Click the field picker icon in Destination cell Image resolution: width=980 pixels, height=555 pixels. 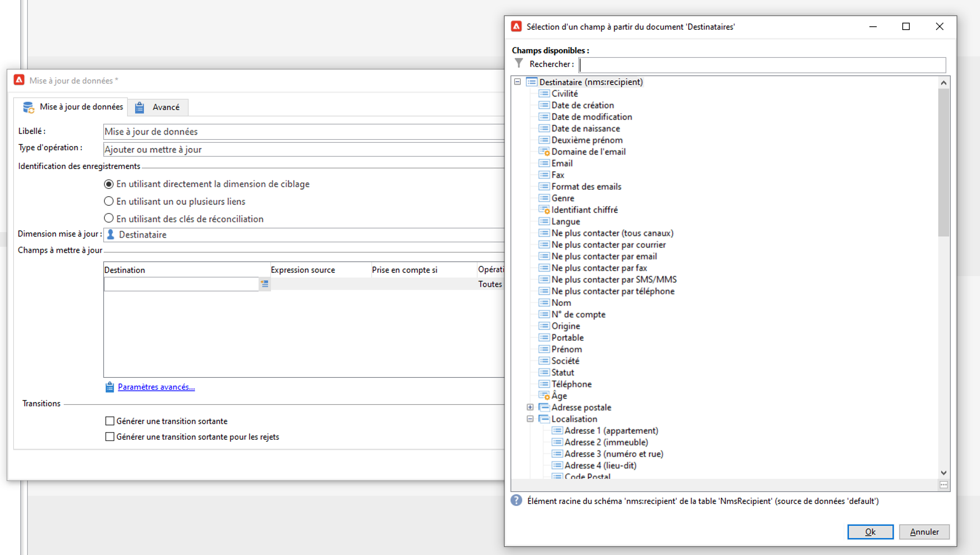[264, 284]
